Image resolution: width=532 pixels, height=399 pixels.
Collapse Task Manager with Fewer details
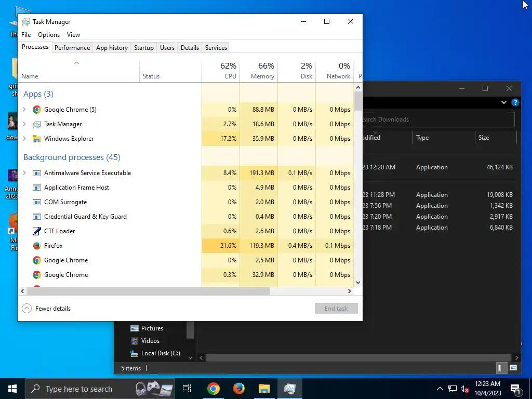pyautogui.click(x=46, y=309)
